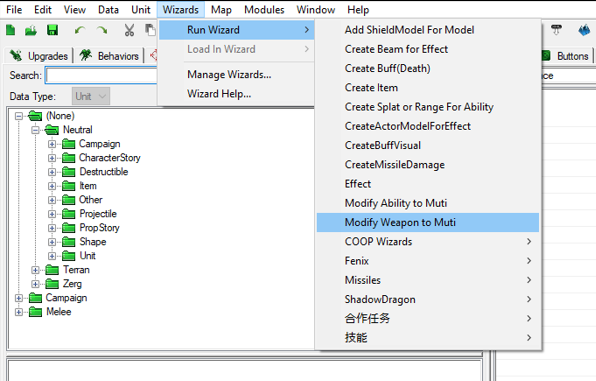This screenshot has height=381, width=596.
Task: Open the Edit menu
Action: 43,10
